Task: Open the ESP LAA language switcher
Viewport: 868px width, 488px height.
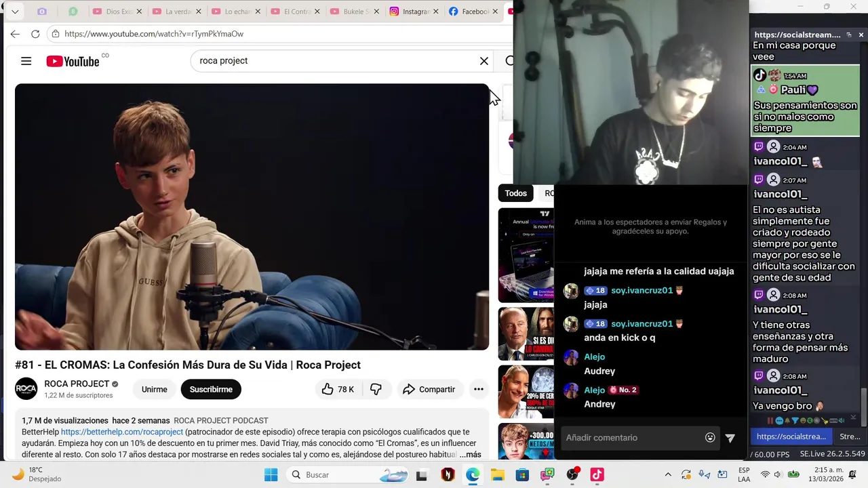Action: [x=744, y=474]
